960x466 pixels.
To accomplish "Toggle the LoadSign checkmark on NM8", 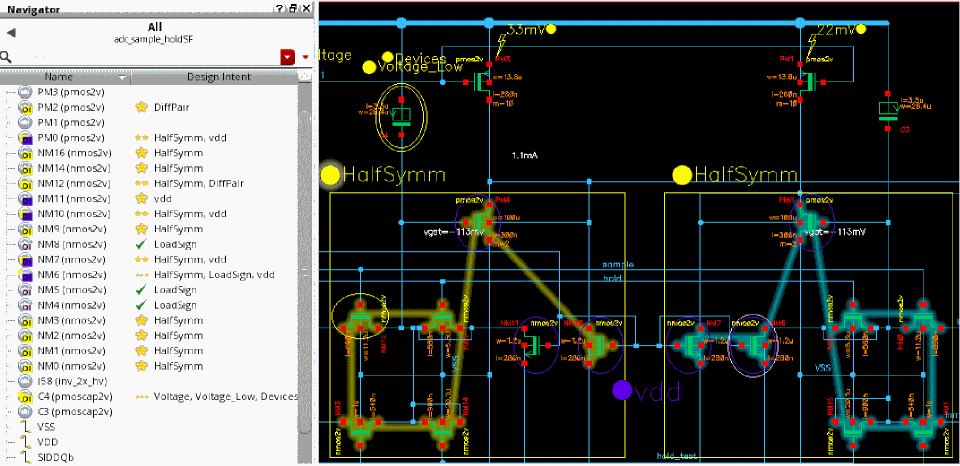I will coord(142,244).
